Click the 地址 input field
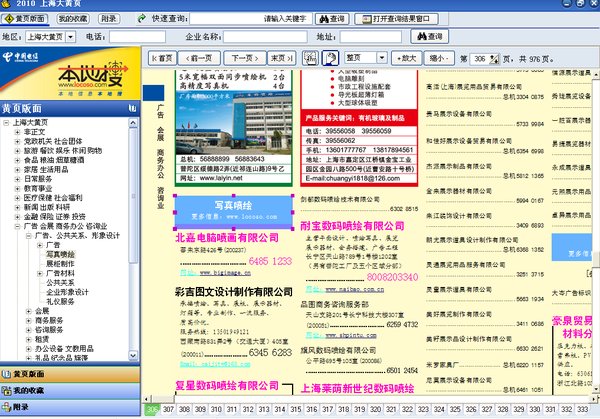The width and height of the screenshot is (600, 419). (x=370, y=37)
